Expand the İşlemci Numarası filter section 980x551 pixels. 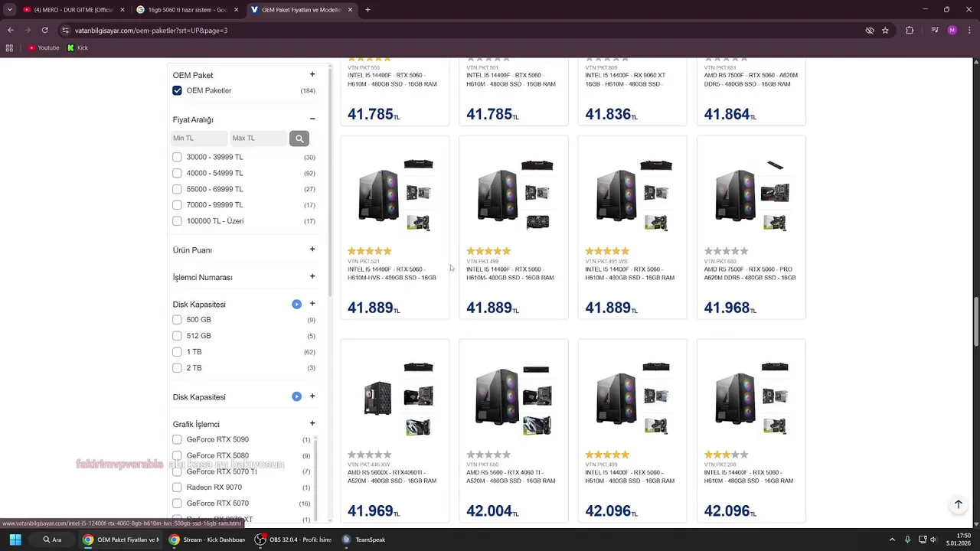tap(312, 276)
